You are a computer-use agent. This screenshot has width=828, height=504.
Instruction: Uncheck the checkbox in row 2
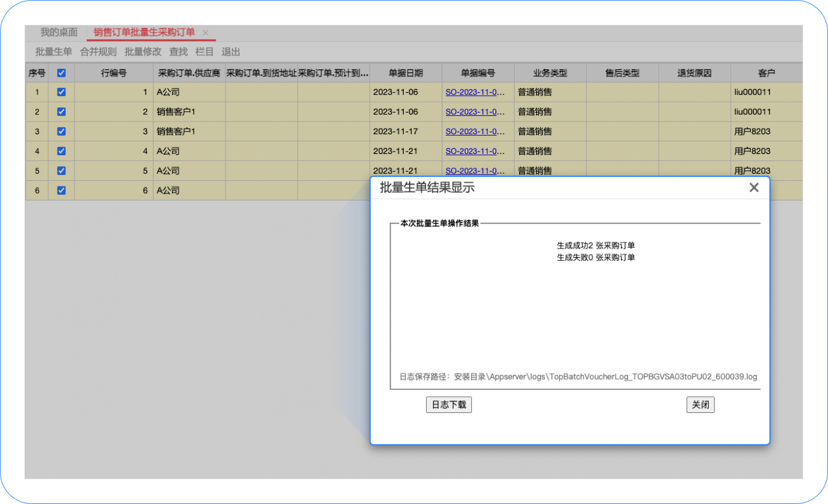(x=61, y=112)
